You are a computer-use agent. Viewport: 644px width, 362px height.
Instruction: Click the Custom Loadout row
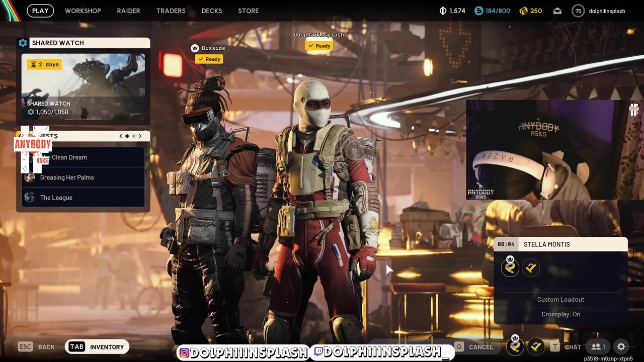point(560,300)
